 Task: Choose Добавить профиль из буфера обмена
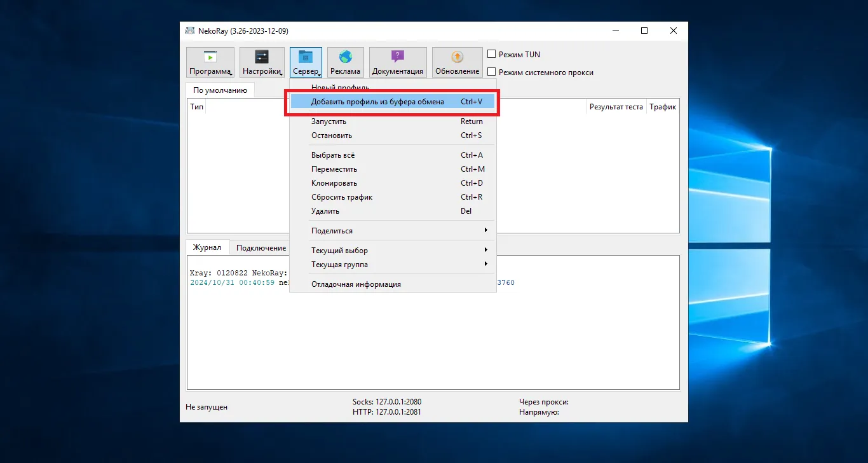click(x=393, y=101)
